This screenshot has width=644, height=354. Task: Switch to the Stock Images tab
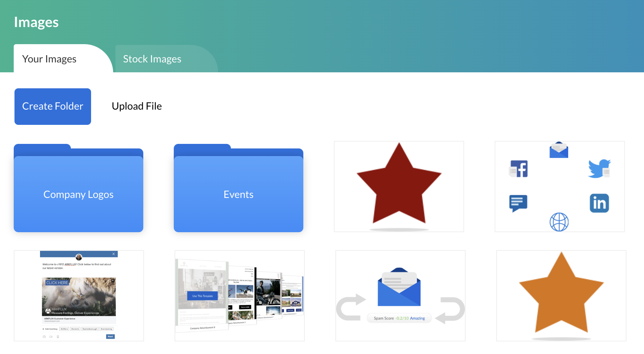pos(152,59)
